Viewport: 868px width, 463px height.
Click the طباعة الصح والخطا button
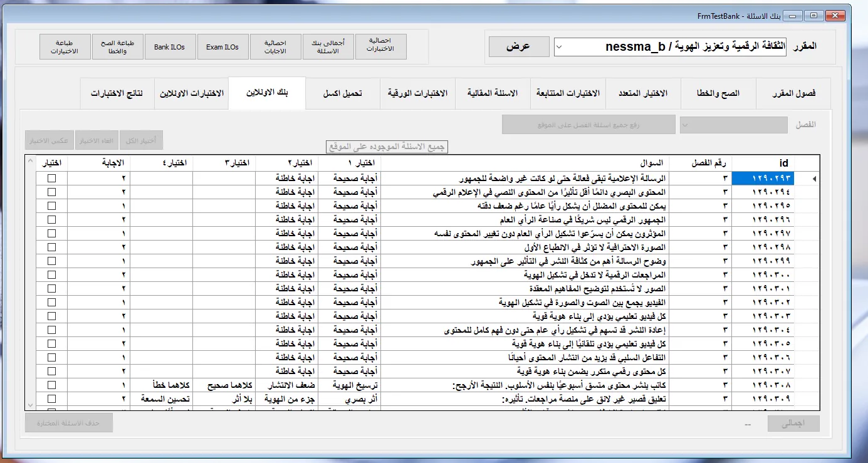point(117,46)
